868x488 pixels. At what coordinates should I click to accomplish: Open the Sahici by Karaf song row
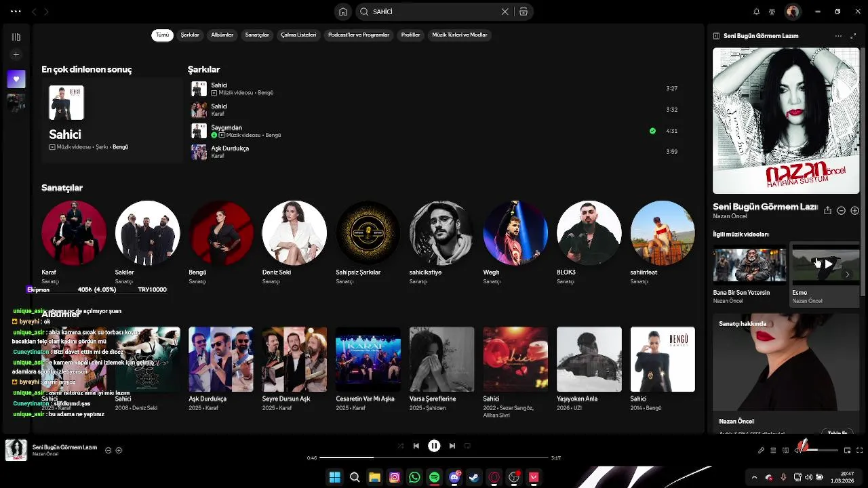pyautogui.click(x=434, y=110)
